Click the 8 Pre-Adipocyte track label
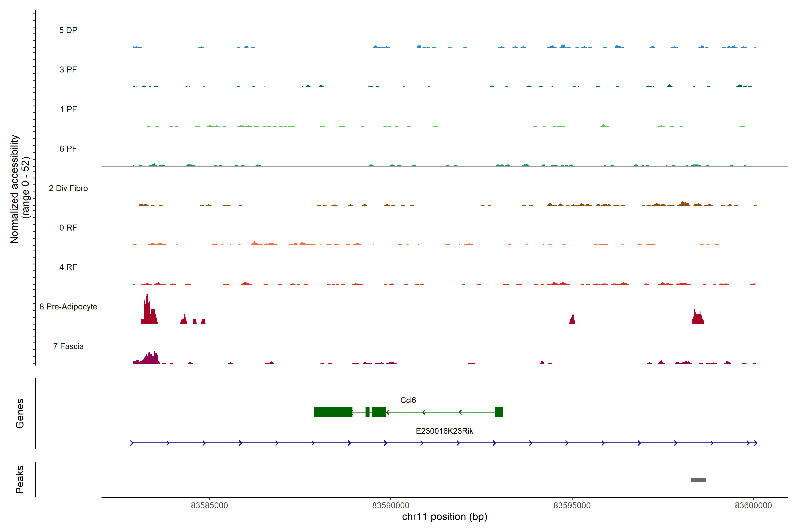Screen dimensions: 798x532 pyautogui.click(x=68, y=306)
